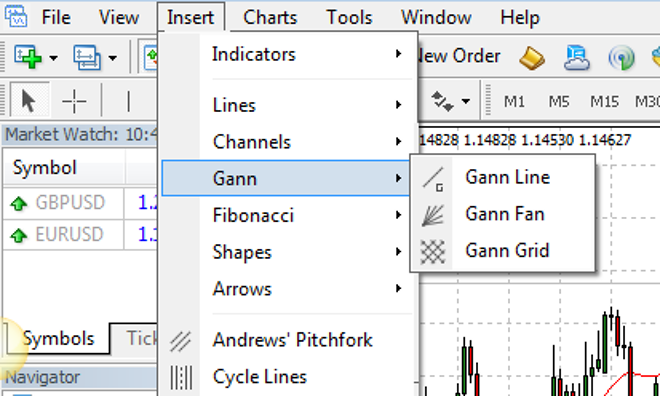The width and height of the screenshot is (660, 396).
Task: Select the GBPUSD row in Market Watch
Action: (80, 203)
